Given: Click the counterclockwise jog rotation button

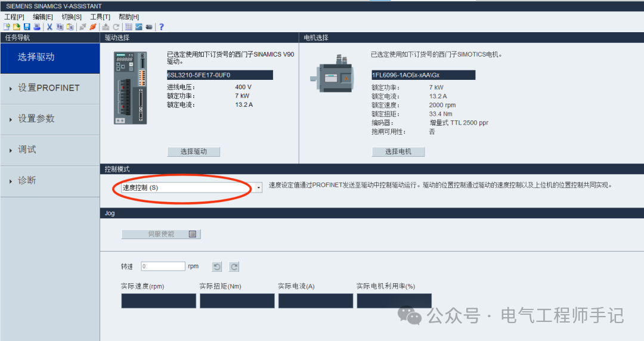Looking at the screenshot, I should click(217, 266).
